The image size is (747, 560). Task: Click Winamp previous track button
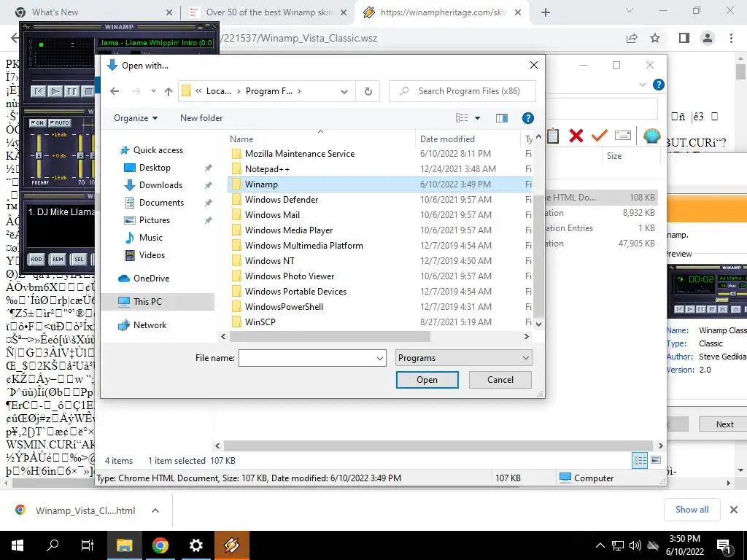click(x=39, y=91)
